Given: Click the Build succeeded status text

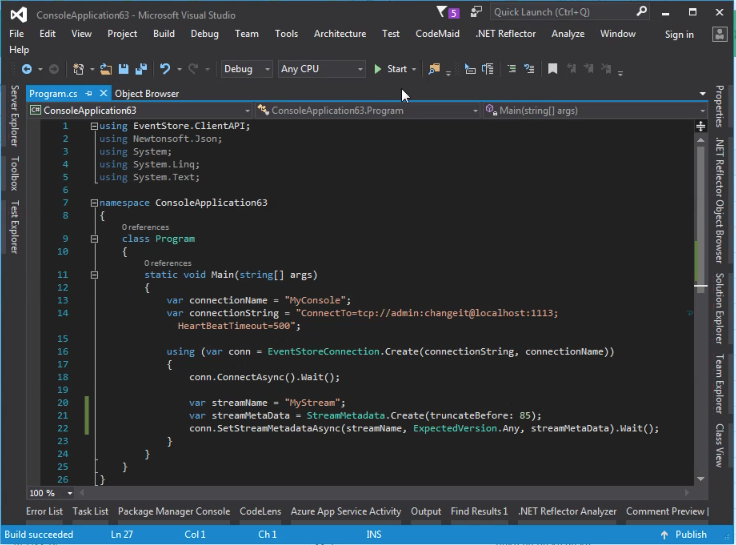Looking at the screenshot, I should tap(39, 535).
